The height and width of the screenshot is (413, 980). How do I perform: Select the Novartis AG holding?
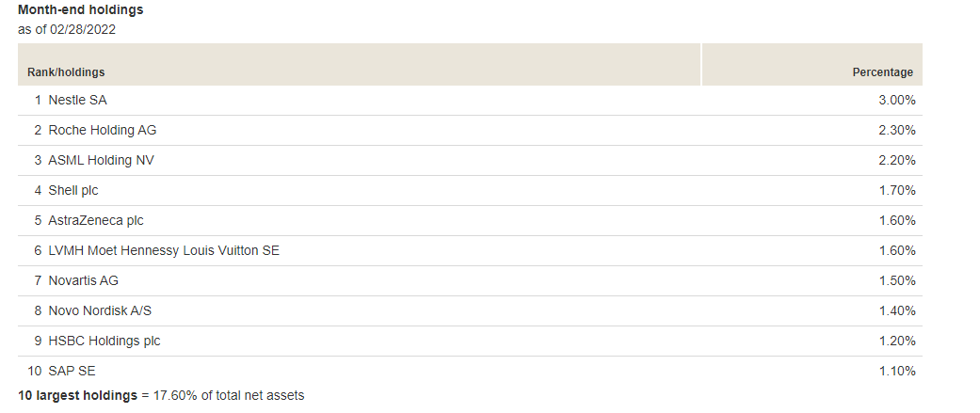[x=83, y=281]
